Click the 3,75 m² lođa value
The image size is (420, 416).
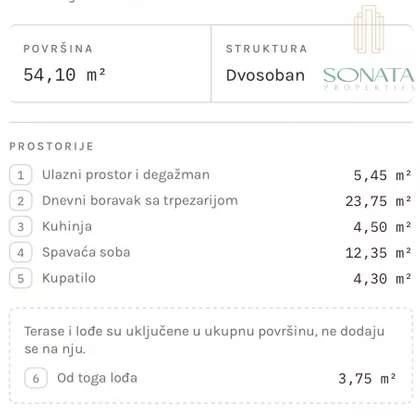click(367, 379)
